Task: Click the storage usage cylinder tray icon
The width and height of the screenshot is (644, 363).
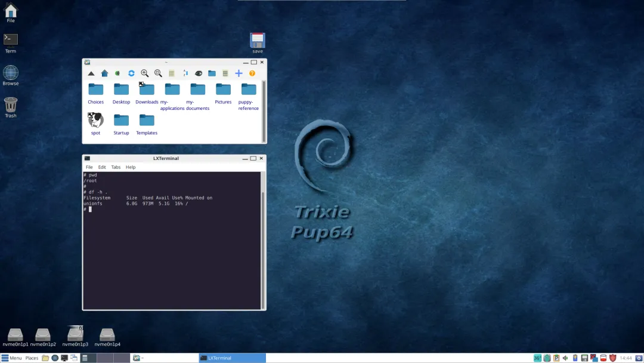Action: pos(603,358)
